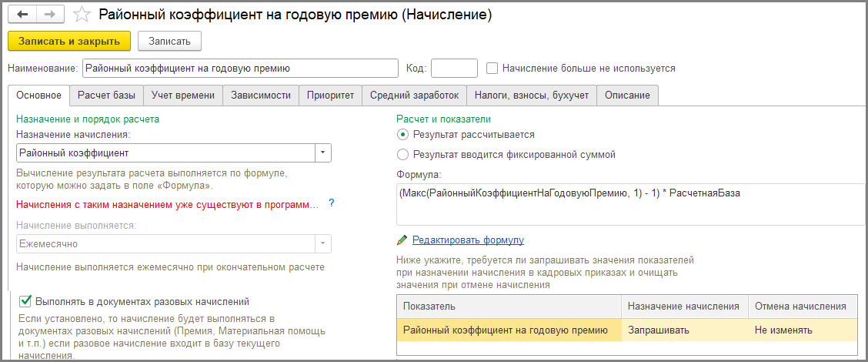Click the blue question mark help icon
The image size is (868, 362).
click(x=332, y=203)
